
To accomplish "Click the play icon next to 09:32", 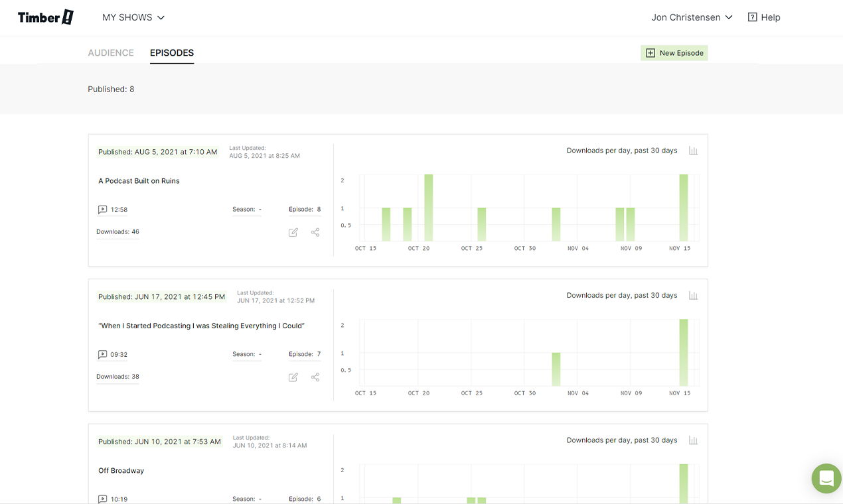I will pyautogui.click(x=102, y=354).
